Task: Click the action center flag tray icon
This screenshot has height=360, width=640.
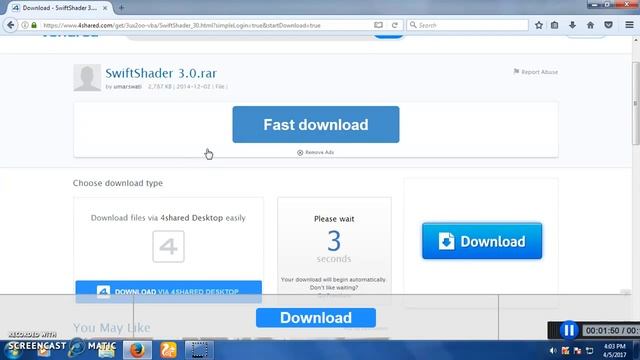Action: (577, 351)
